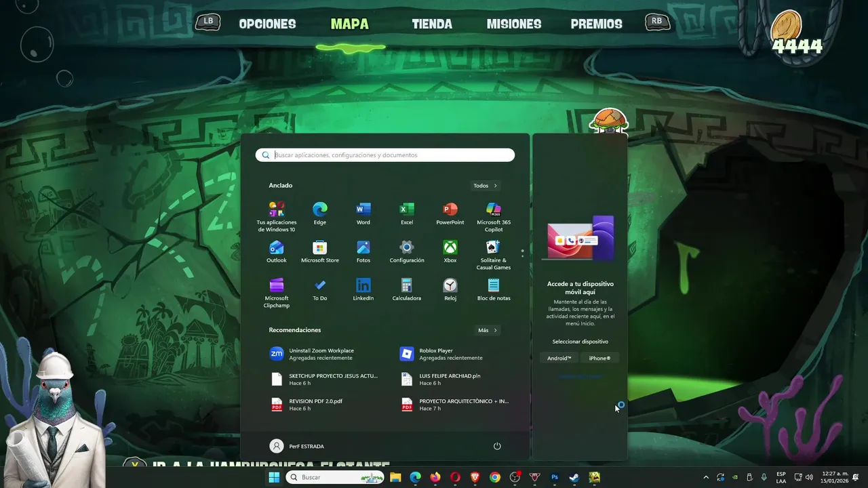Switch to the OPCIONES tab

[x=267, y=24]
